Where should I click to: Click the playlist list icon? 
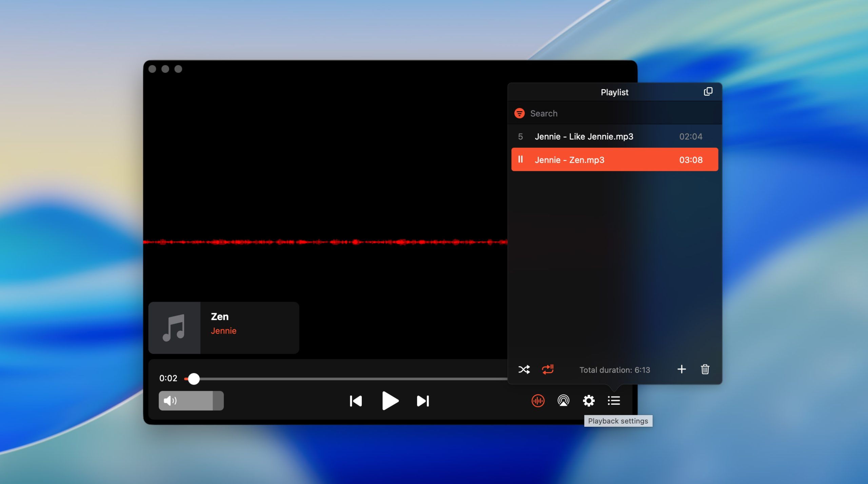tap(614, 401)
